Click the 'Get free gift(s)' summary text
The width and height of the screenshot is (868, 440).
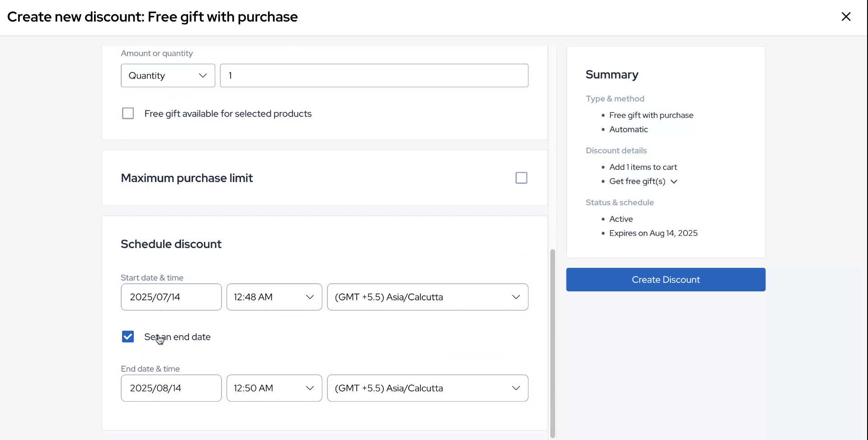(637, 182)
